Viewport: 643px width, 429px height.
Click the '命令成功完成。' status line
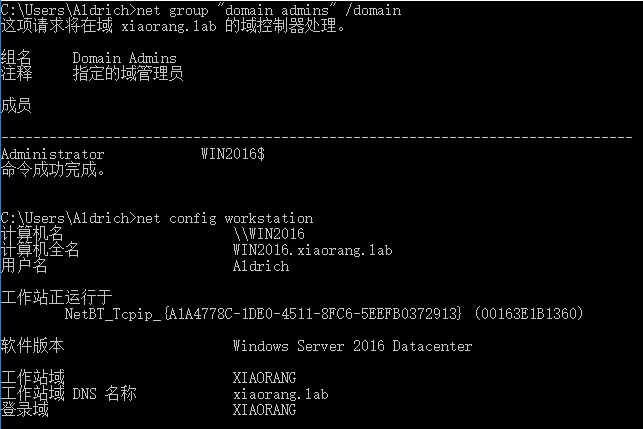click(x=53, y=169)
